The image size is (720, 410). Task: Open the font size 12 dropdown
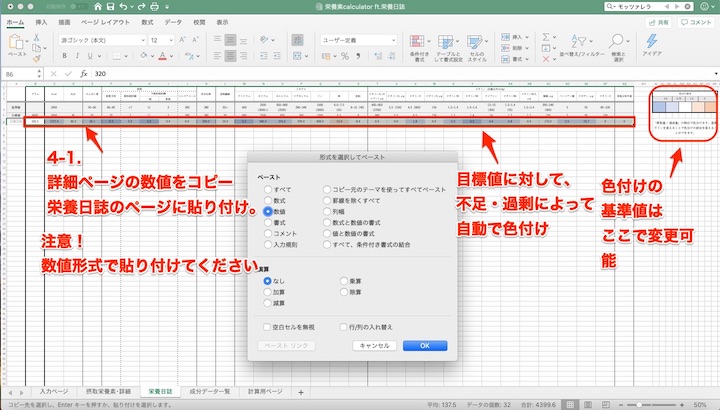[x=171, y=40]
